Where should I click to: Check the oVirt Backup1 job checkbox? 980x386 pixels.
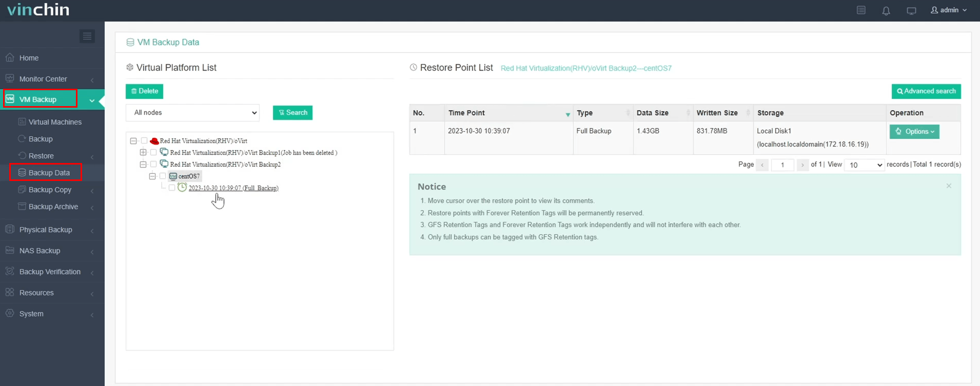pos(153,153)
